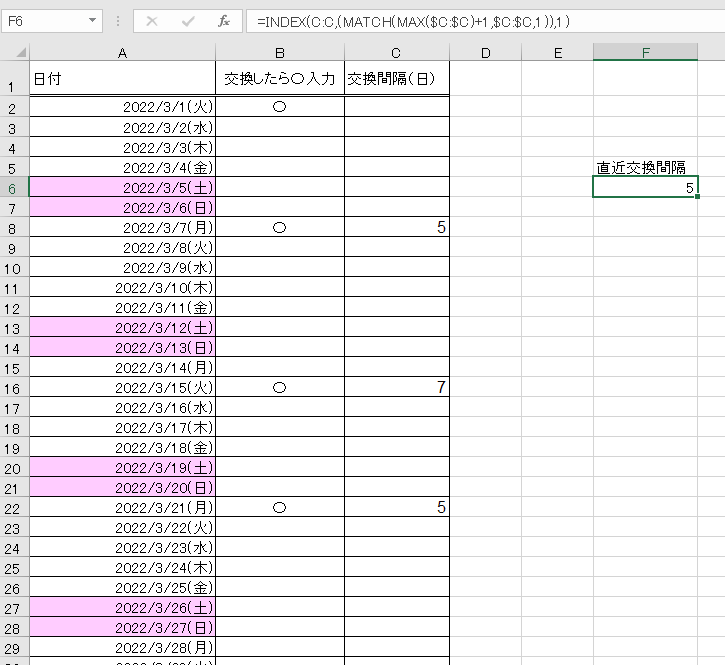The height and width of the screenshot is (665, 725).
Task: Select column F header
Action: (645, 52)
